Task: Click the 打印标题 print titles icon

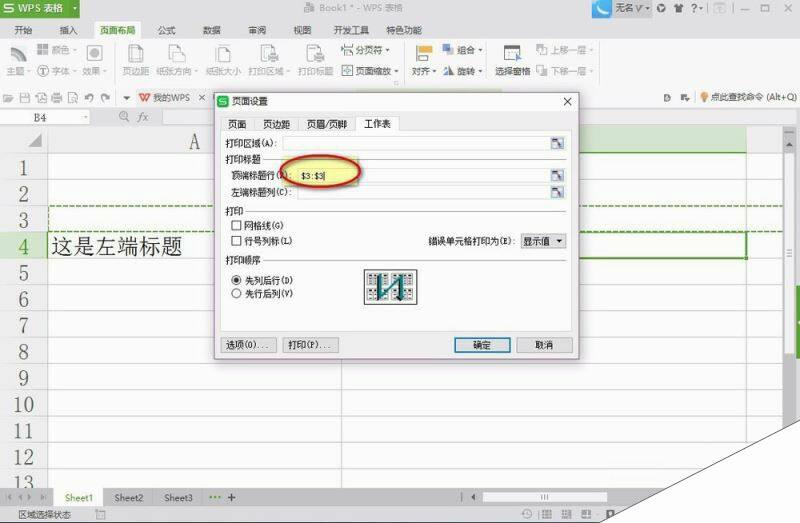Action: [315, 54]
